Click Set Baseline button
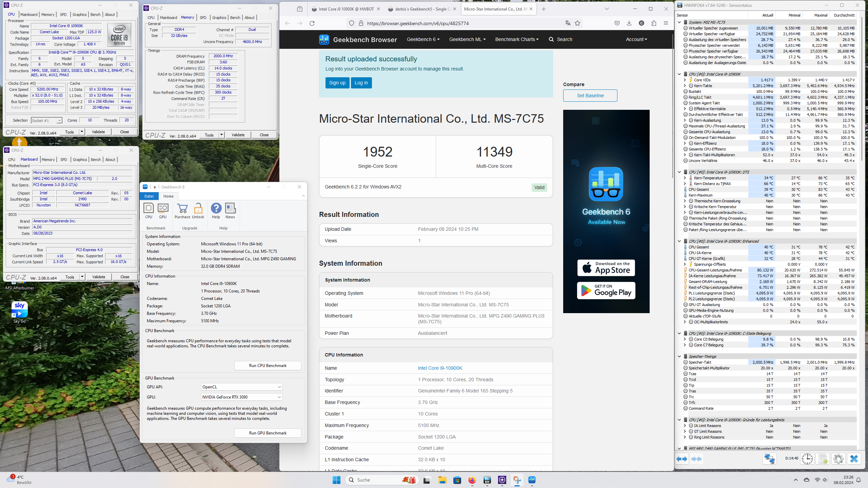 590,96
